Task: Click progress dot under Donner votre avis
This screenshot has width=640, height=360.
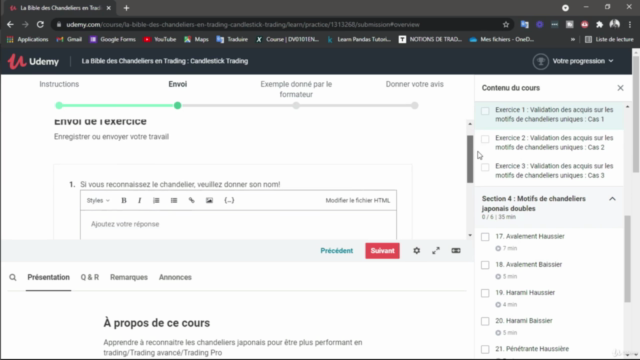Action: [414, 106]
